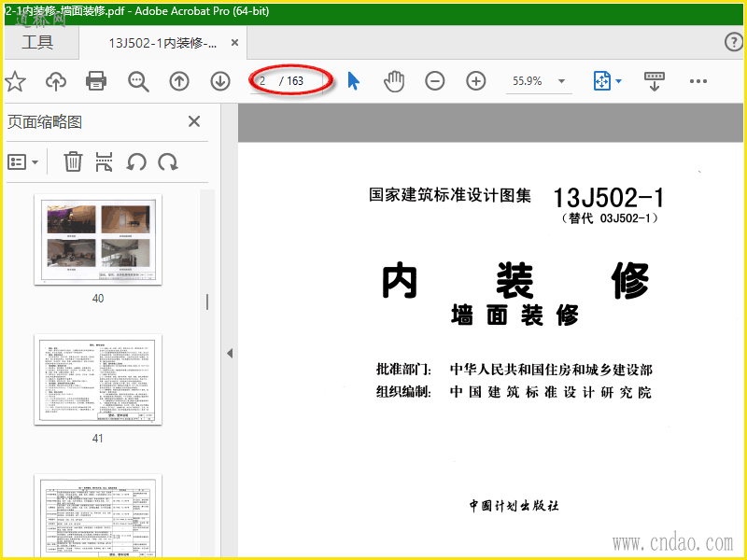Click the page label 40
Viewport: 747px width, 560px height.
(x=98, y=299)
